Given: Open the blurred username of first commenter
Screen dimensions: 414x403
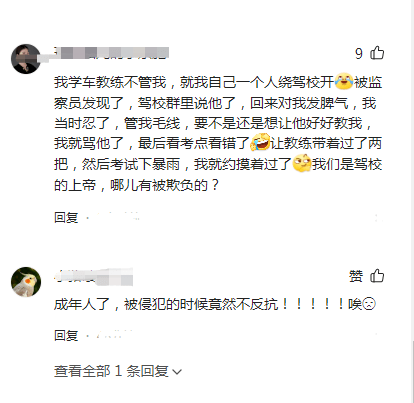Looking at the screenshot, I should tap(112, 53).
